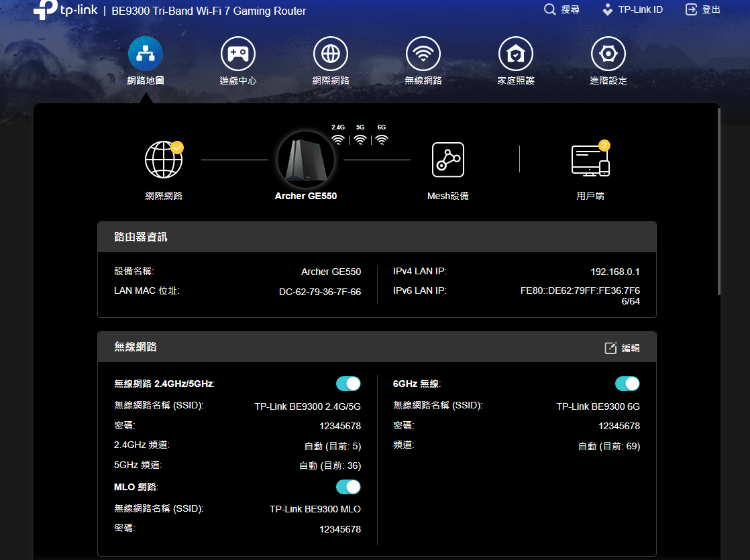Click the Mesh設備 label
Viewport: 750px width, 560px height.
coord(447,196)
